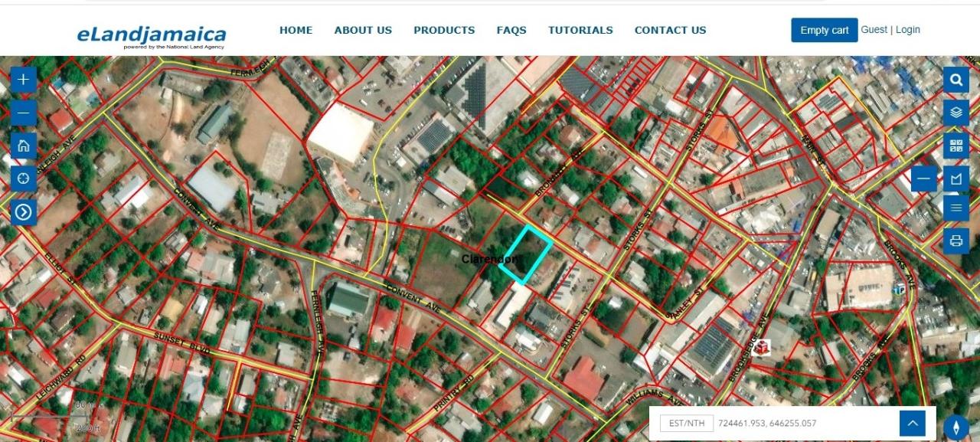Zoom in the map with plus button
This screenshot has width=980, height=442.
[23, 79]
